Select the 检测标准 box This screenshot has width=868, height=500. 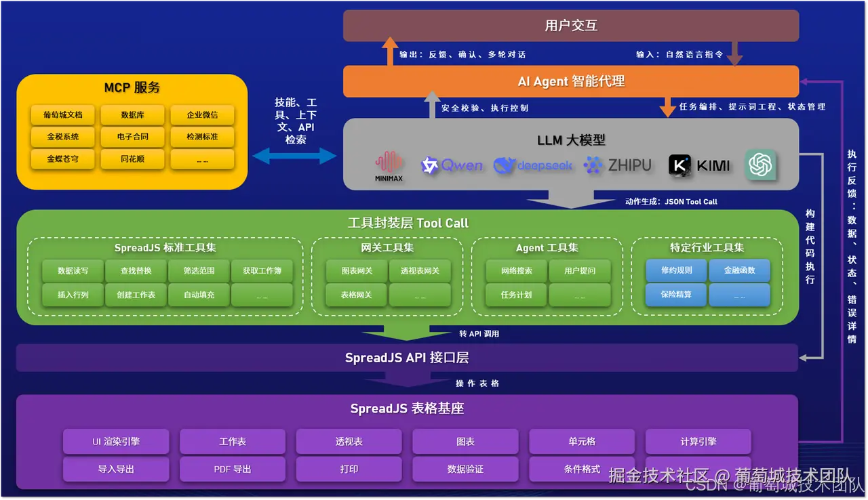tap(203, 136)
